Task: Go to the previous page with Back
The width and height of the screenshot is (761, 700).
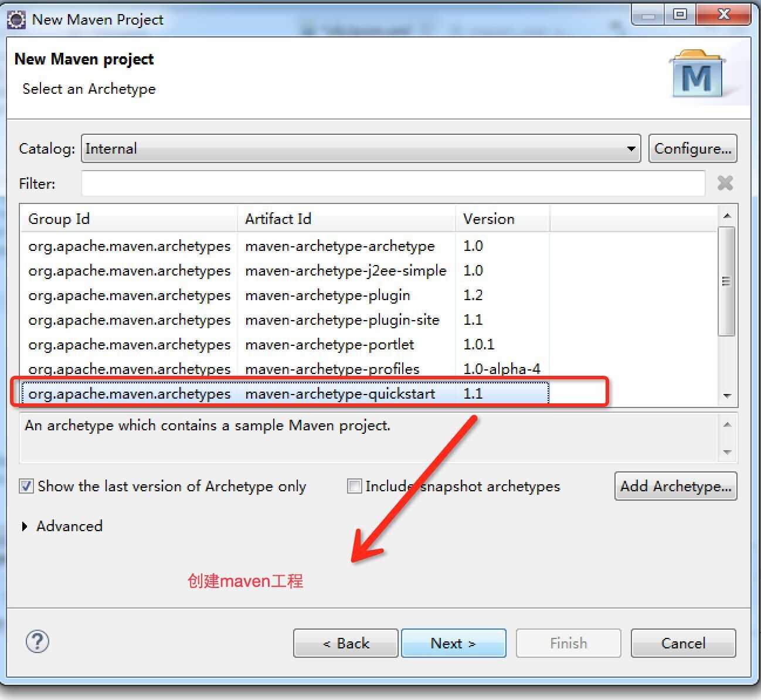Action: pyautogui.click(x=346, y=643)
